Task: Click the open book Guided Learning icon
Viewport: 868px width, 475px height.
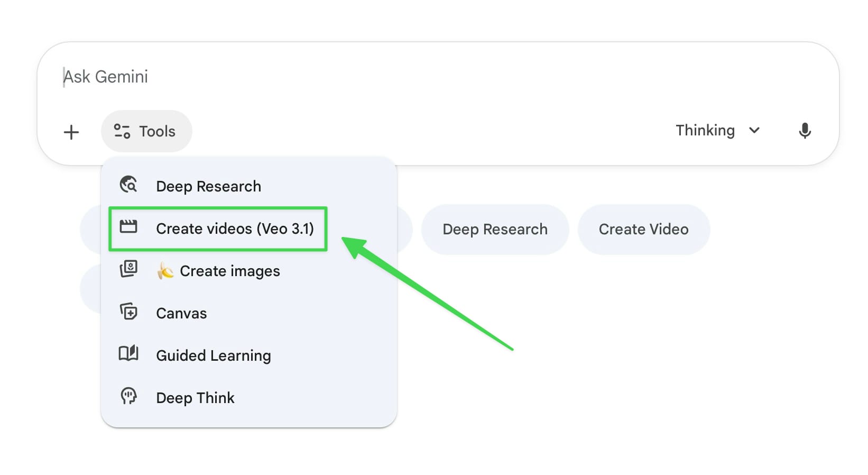Action: (128, 354)
